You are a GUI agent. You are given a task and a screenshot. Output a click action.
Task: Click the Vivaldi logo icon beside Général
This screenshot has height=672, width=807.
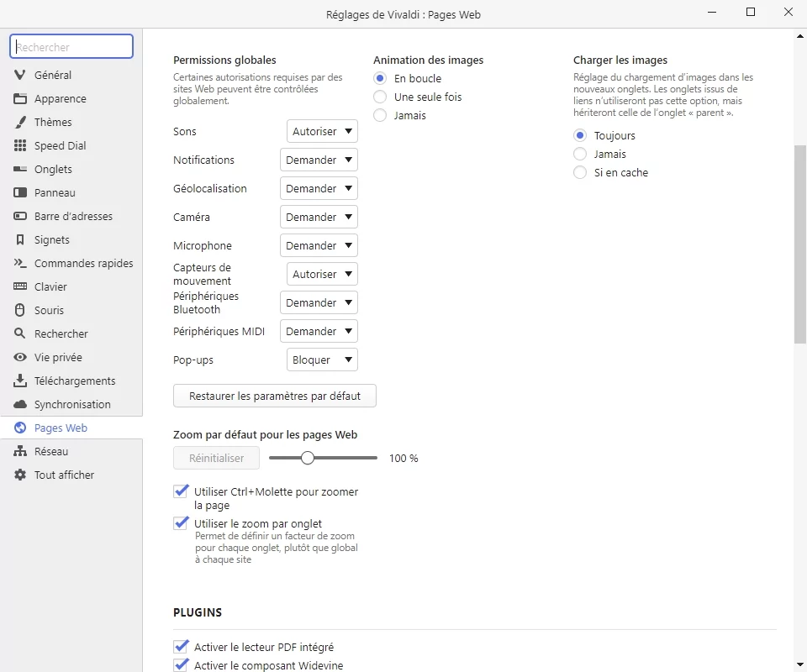click(20, 75)
